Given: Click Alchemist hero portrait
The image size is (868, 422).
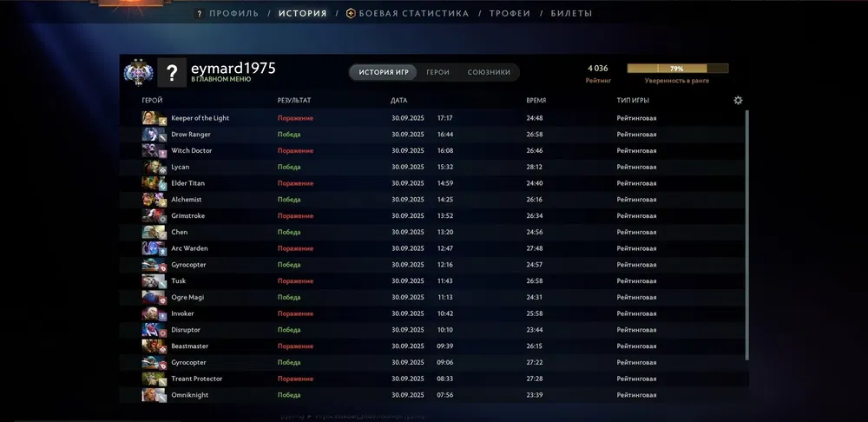Looking at the screenshot, I should pyautogui.click(x=154, y=200).
